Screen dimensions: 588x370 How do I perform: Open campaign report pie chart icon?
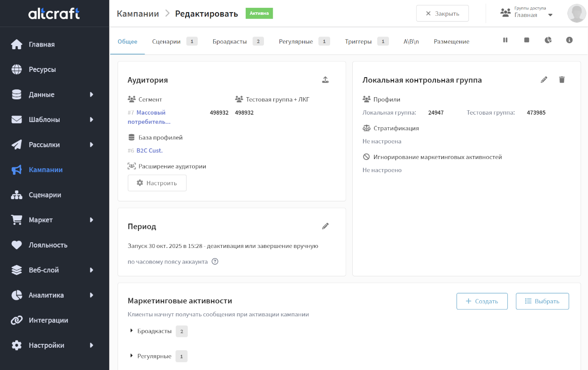pyautogui.click(x=548, y=40)
